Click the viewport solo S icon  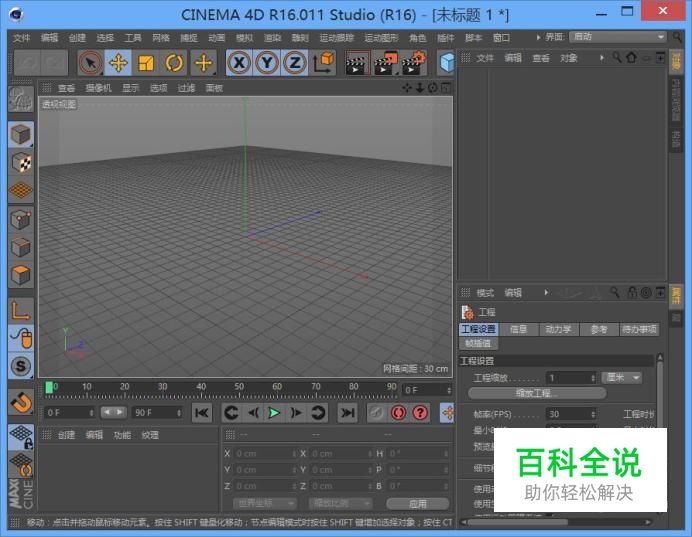click(x=20, y=366)
